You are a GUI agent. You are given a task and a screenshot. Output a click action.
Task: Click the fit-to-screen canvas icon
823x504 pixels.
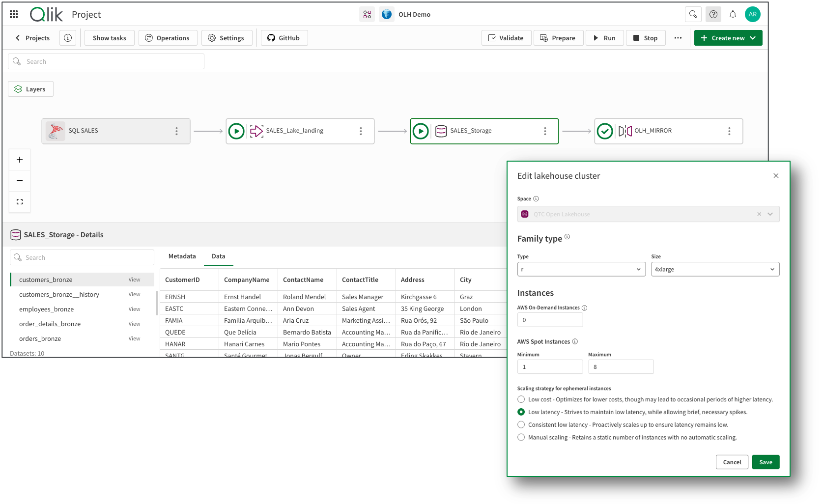click(20, 202)
